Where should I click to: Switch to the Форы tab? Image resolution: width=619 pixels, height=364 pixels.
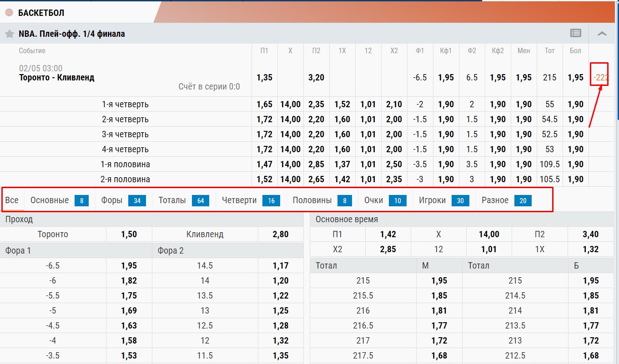124,200
